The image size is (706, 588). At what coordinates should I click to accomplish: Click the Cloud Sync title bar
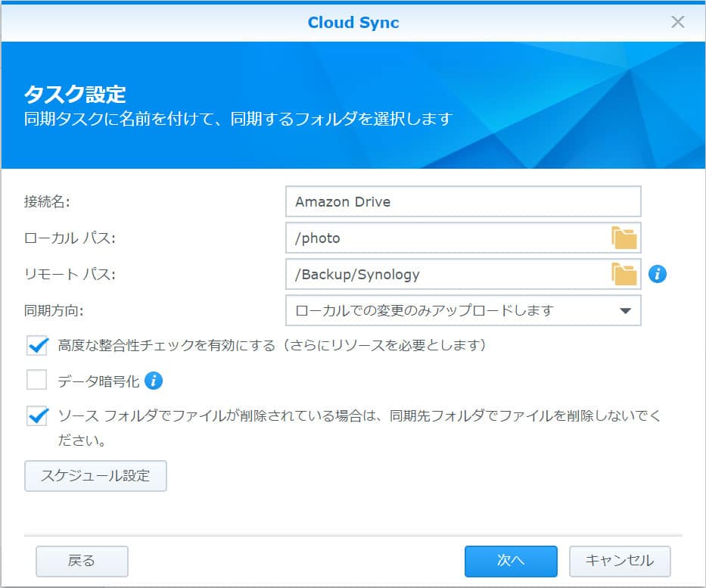click(x=353, y=23)
